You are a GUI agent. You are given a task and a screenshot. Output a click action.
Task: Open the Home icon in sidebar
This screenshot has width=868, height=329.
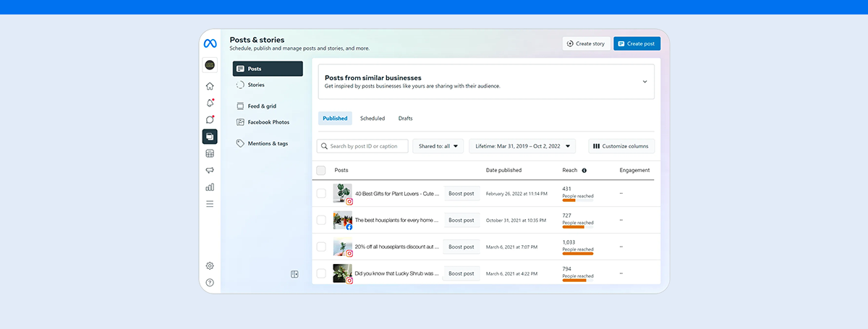click(x=210, y=86)
